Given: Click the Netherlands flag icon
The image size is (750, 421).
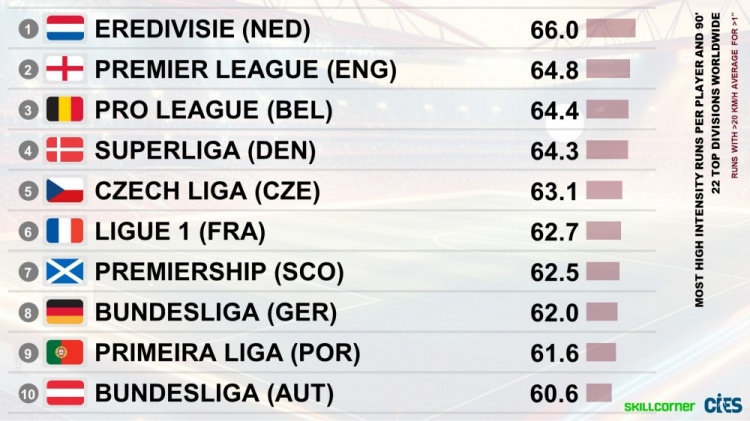Looking at the screenshot, I should pos(65,29).
